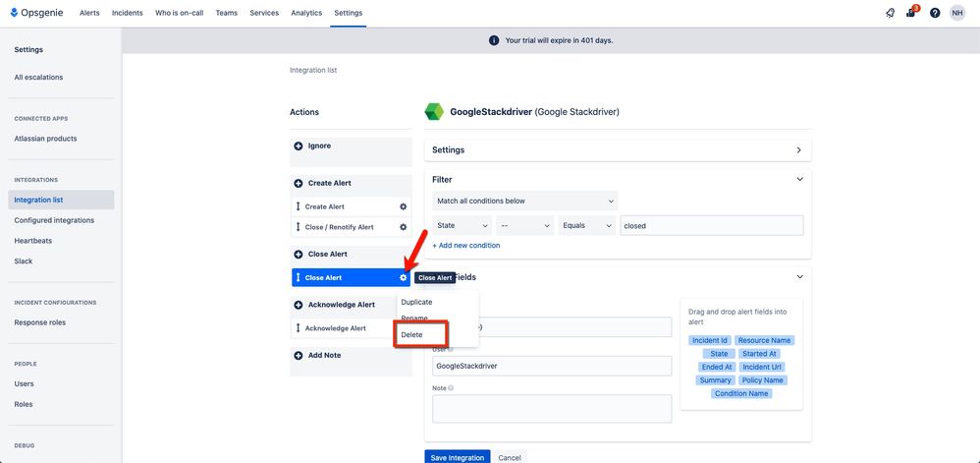Open All escalations in sidebar
This screenshot has width=980, height=463.
38,78
